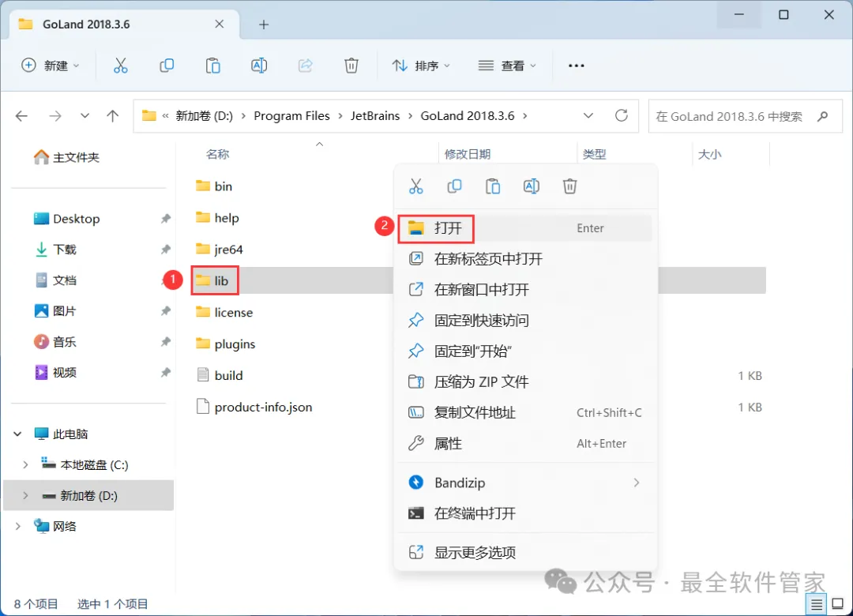Screen dimensions: 853x616
Task: Click JetBrains in the address path
Action: click(375, 116)
